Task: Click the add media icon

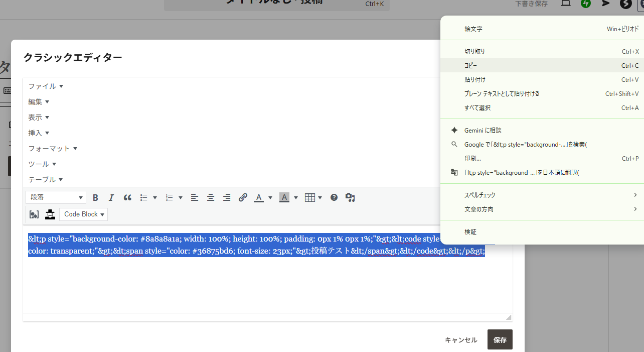Action: point(350,198)
